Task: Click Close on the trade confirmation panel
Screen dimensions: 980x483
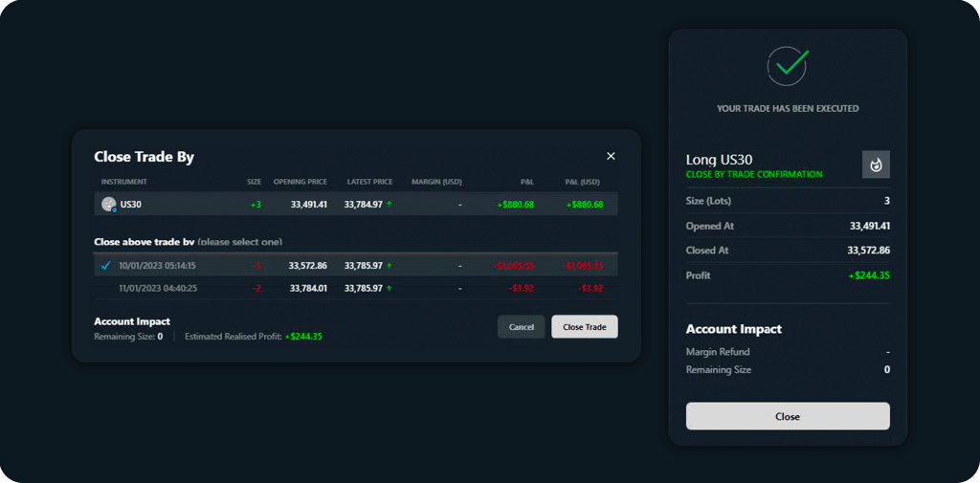Action: click(x=788, y=416)
